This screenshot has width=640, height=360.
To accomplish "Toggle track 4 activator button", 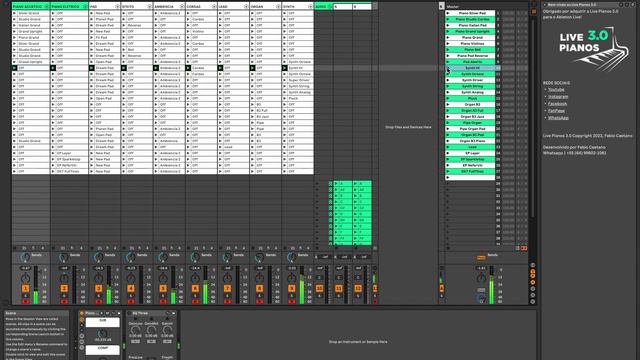I will coord(131,289).
